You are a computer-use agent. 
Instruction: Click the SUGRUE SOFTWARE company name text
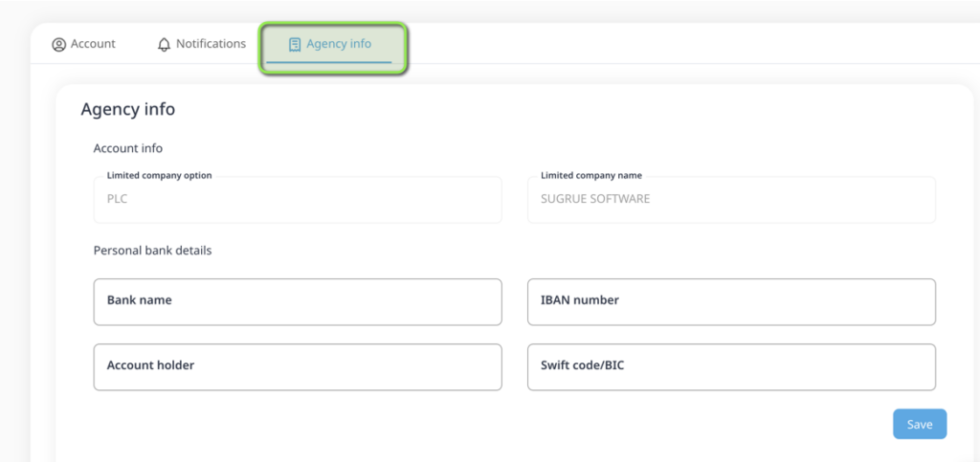594,199
